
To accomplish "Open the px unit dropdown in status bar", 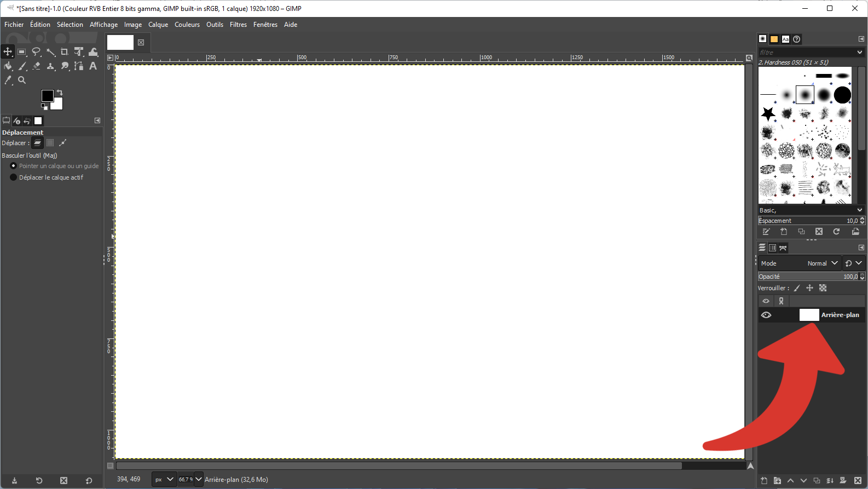I will click(164, 480).
